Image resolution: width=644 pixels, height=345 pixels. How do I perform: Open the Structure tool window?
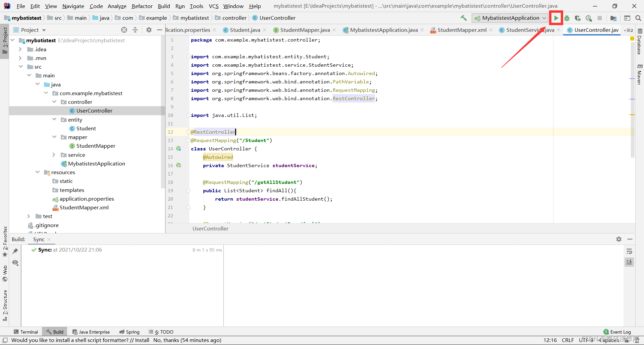point(5,305)
